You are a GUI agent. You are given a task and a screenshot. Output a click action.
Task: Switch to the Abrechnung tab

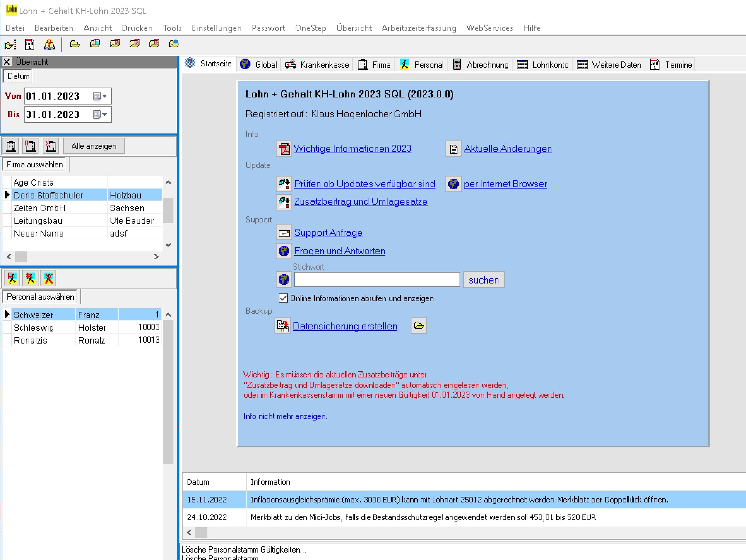click(481, 65)
